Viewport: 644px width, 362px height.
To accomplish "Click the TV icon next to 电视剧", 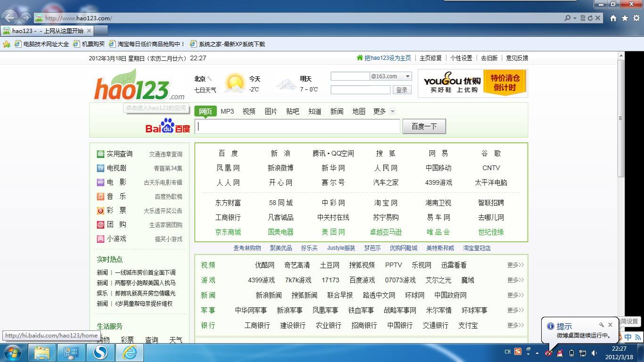I will click(100, 168).
